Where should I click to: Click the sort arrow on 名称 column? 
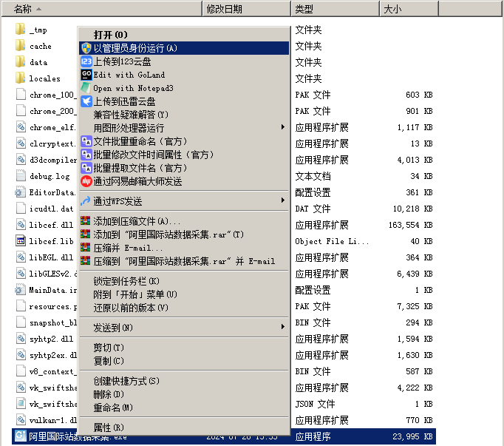click(x=39, y=9)
